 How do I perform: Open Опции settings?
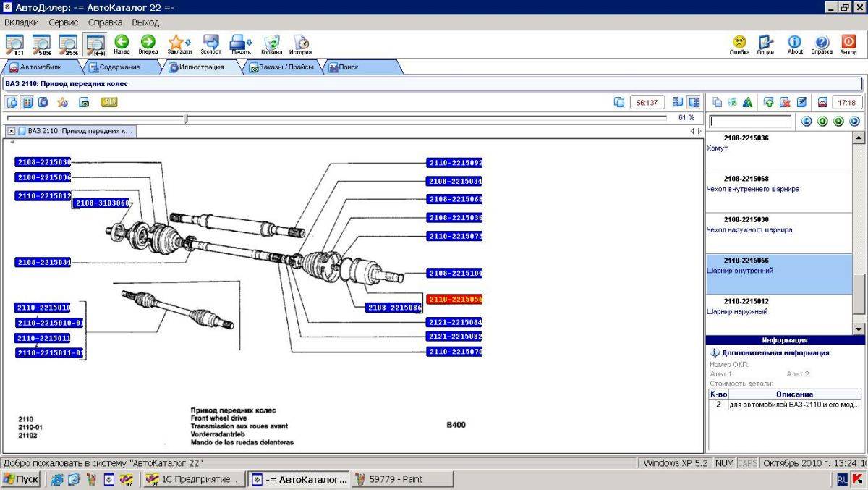(x=766, y=45)
